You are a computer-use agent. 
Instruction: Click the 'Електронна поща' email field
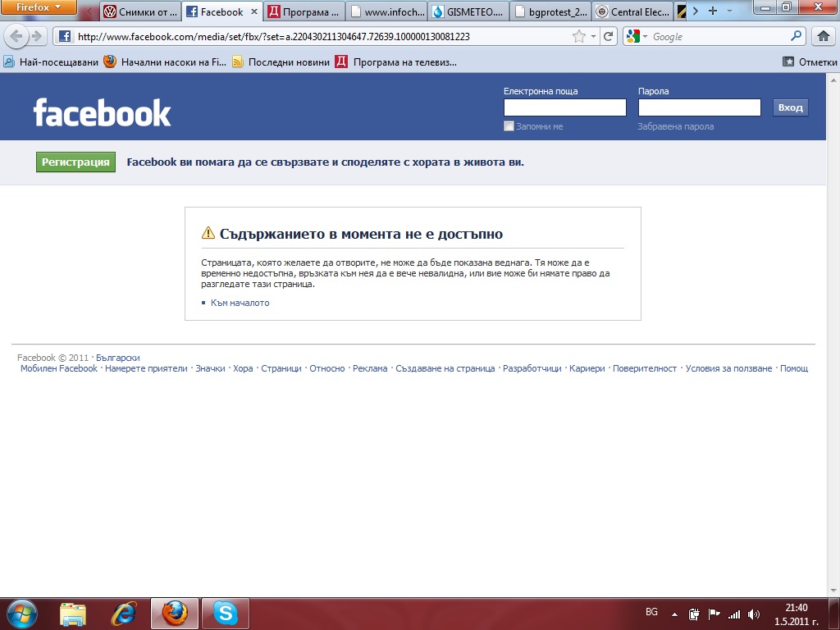pyautogui.click(x=564, y=107)
